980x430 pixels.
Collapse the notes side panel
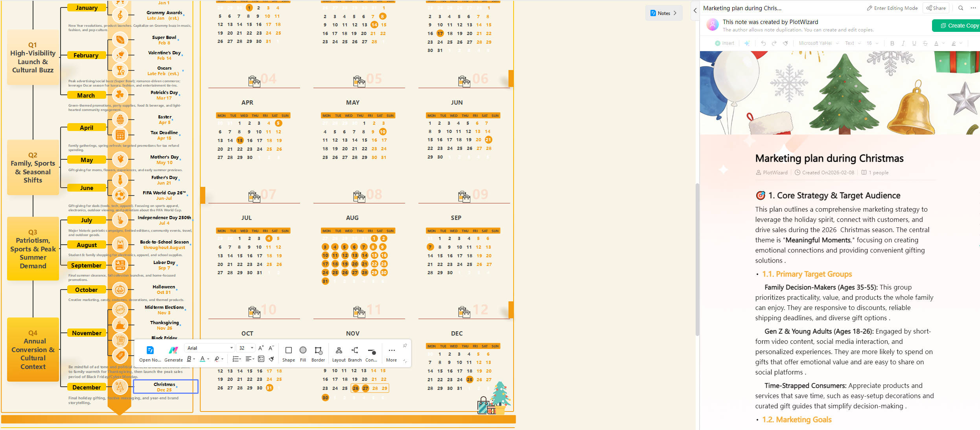[x=695, y=11]
